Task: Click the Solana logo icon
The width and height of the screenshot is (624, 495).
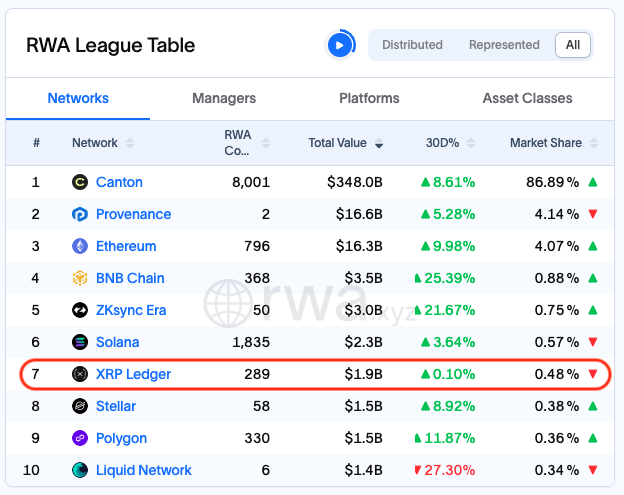Action: tap(80, 342)
